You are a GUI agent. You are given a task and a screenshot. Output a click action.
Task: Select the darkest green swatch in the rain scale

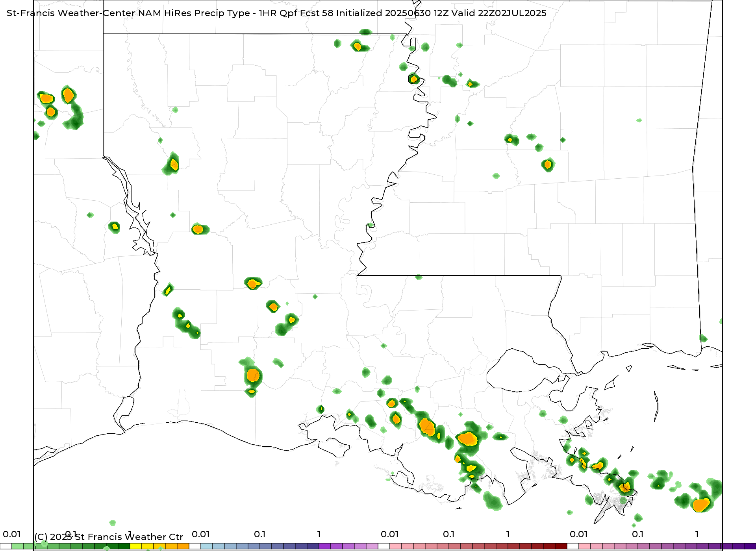tap(124, 546)
